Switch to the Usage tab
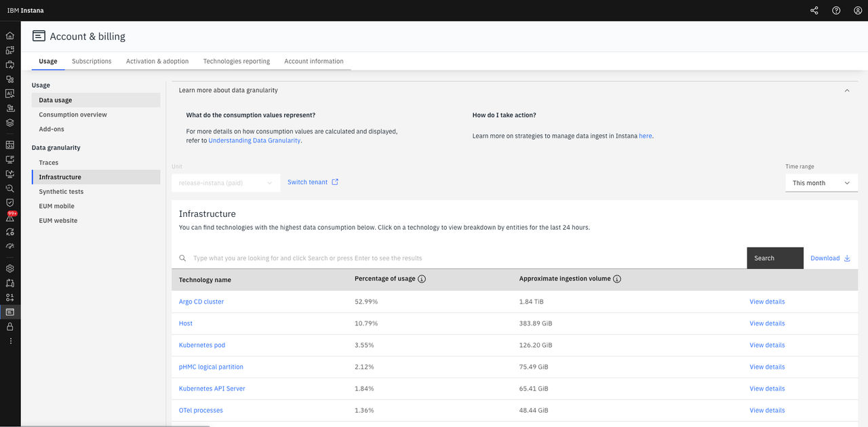 click(x=48, y=61)
